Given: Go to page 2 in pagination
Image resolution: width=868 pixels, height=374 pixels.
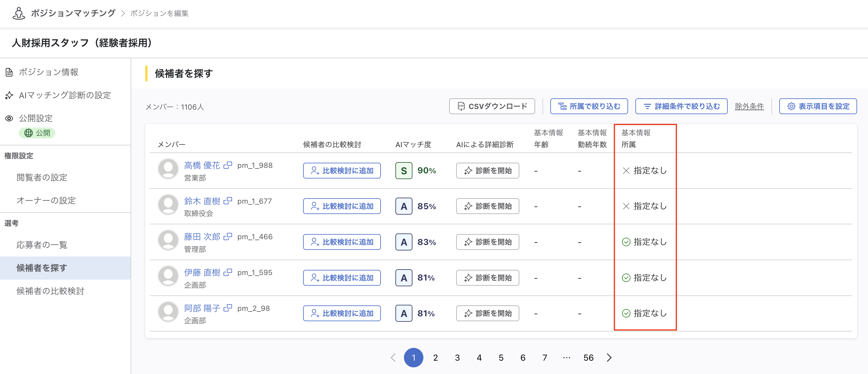Looking at the screenshot, I should pos(435,358).
